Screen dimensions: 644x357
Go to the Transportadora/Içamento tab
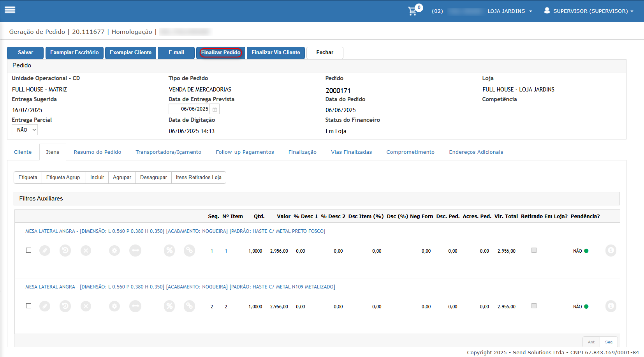(168, 152)
